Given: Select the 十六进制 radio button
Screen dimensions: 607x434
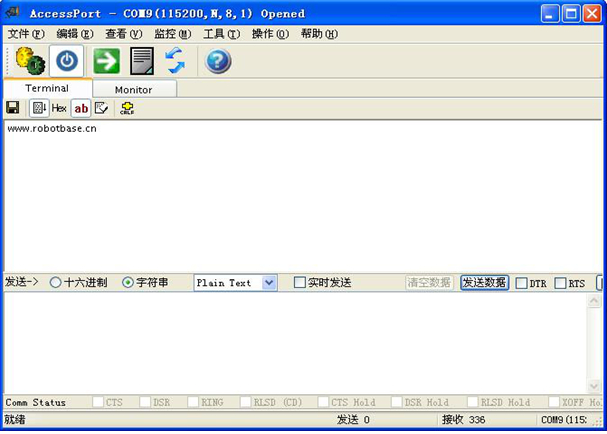Looking at the screenshot, I should coord(56,283).
